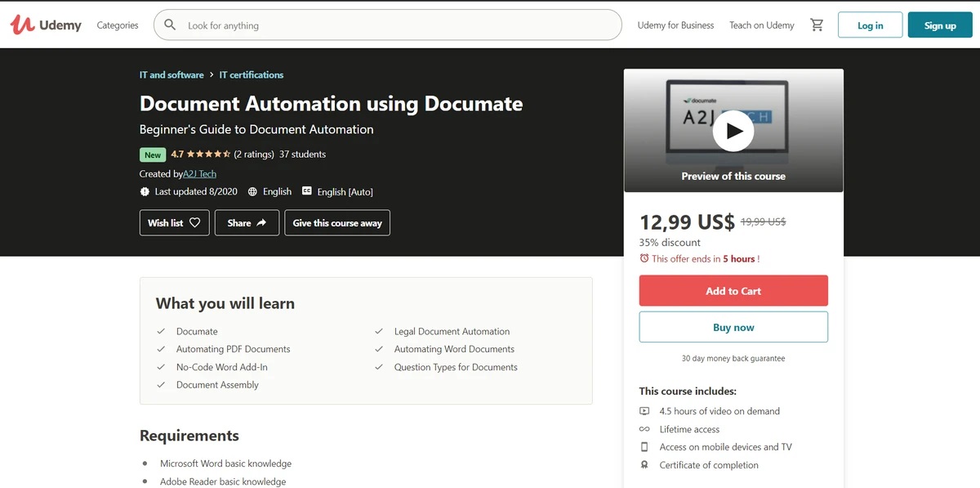Click the Sign up button

coord(939,25)
